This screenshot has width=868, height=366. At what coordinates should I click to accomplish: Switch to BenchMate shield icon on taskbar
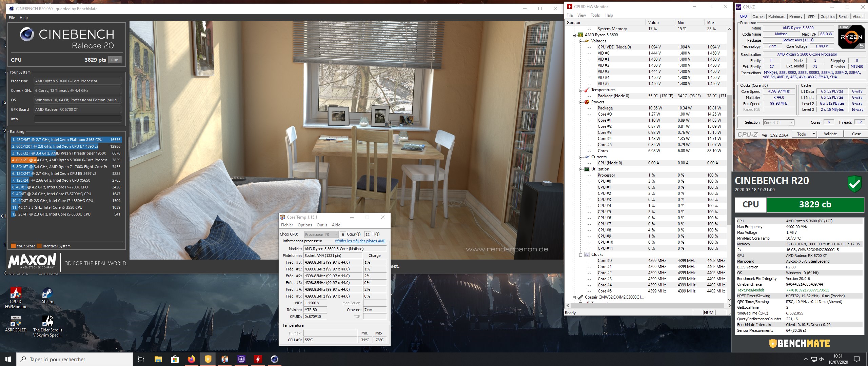pyautogui.click(x=208, y=359)
